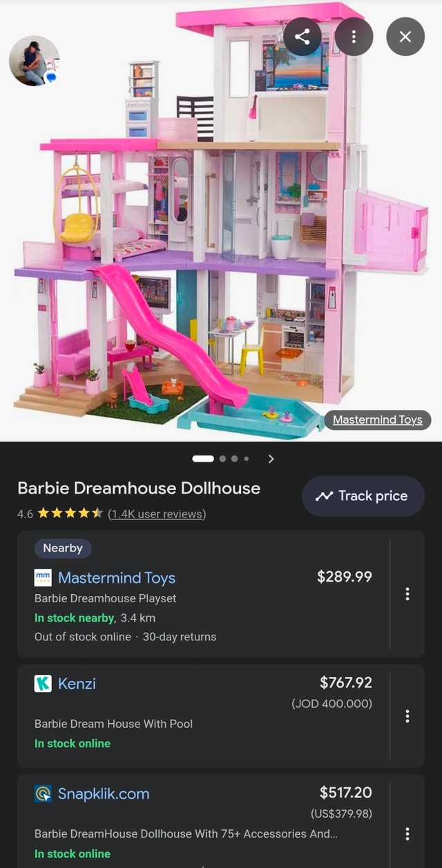The image size is (442, 868).
Task: Tap the Barbie Dreamhouse product image
Action: (221, 221)
